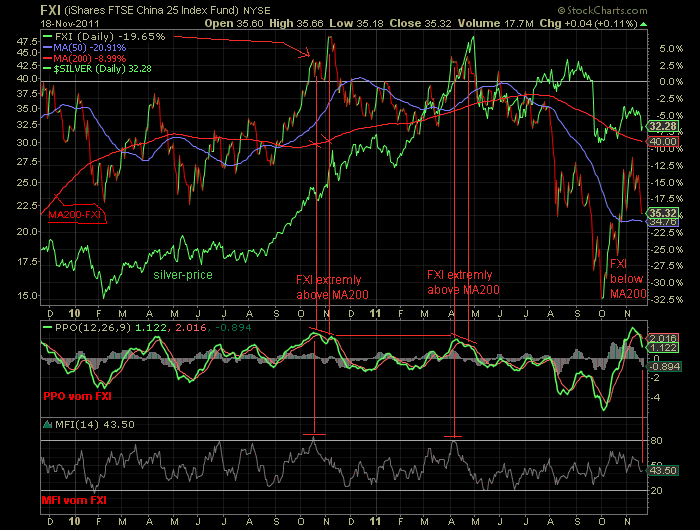Click the Volume 17.7M value in header
The height and width of the screenshot is (530, 700).
(546, 20)
